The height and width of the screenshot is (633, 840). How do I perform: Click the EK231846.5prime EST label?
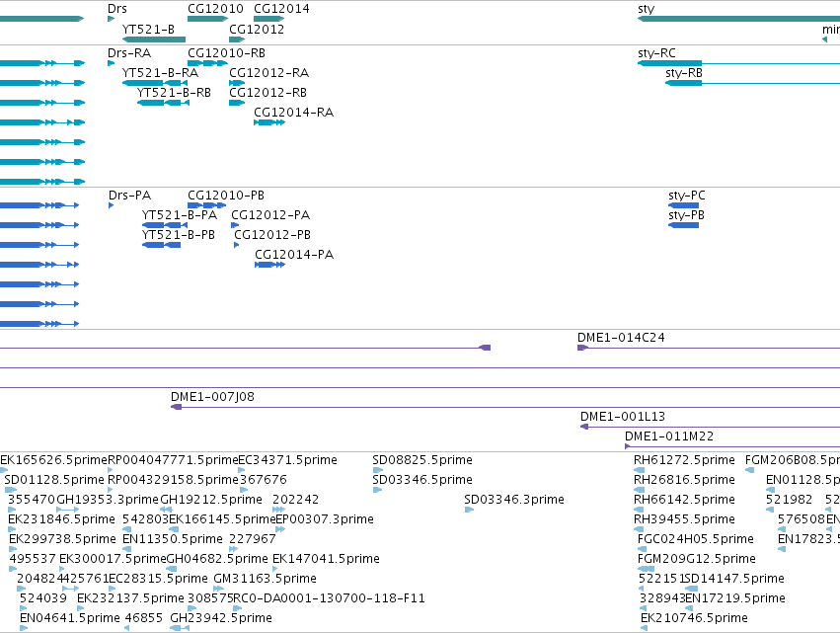pyautogui.click(x=61, y=519)
